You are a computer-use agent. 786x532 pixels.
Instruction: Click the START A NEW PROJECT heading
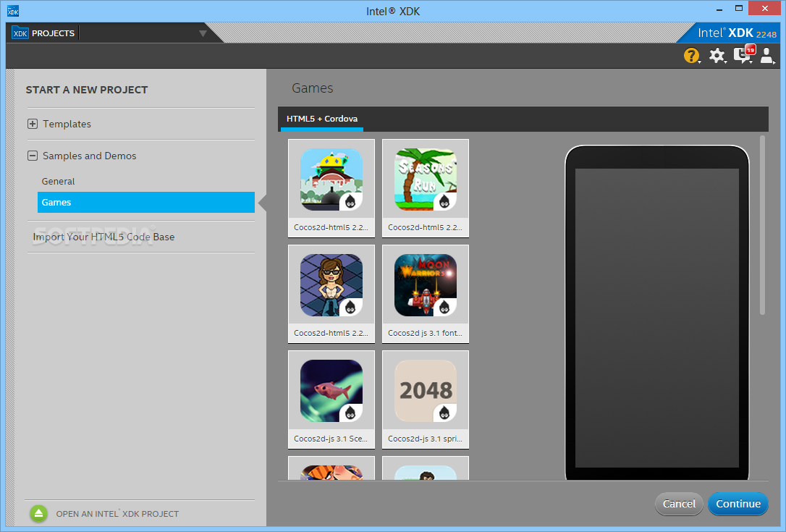[87, 90]
